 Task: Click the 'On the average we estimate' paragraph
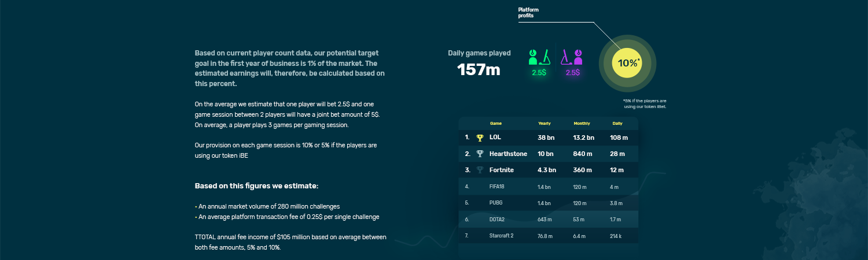point(288,114)
